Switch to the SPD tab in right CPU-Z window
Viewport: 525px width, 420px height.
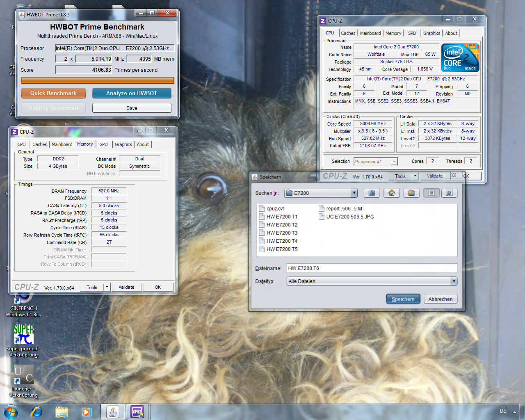(x=412, y=33)
